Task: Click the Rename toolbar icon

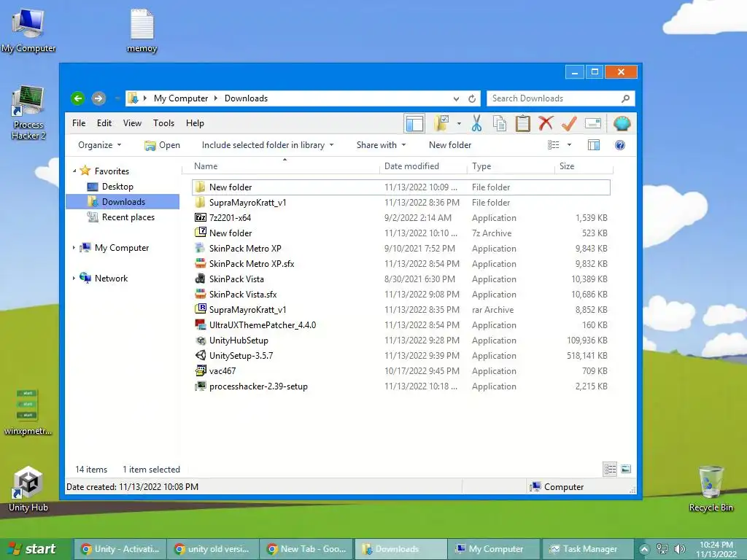Action: point(592,123)
